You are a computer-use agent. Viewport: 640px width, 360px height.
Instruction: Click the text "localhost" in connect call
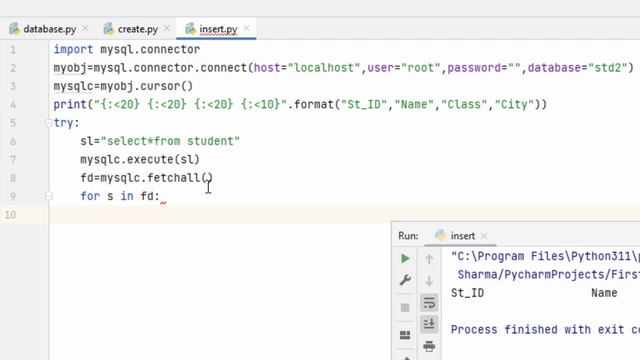coord(324,68)
